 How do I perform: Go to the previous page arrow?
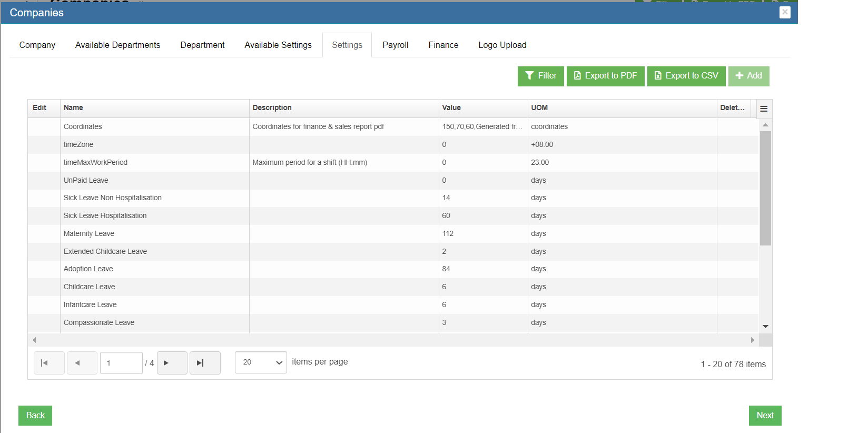81,363
